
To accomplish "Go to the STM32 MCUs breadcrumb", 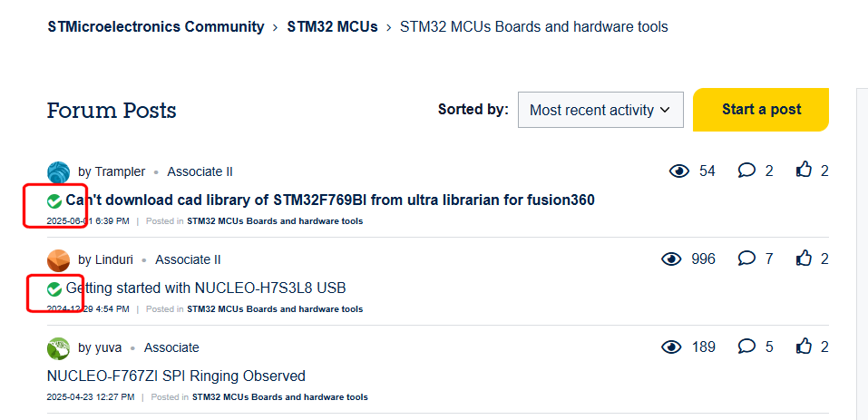I will [332, 26].
